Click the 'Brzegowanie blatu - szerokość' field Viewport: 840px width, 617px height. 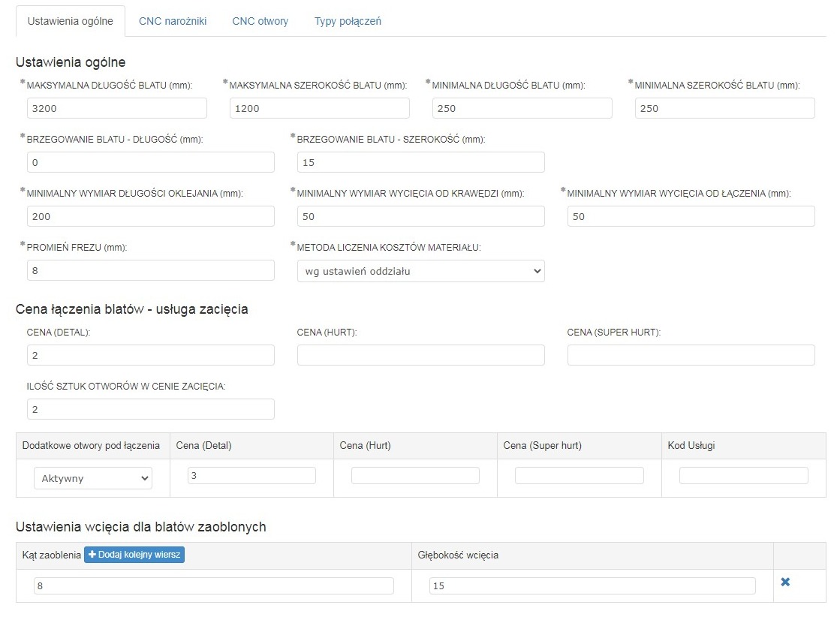(x=420, y=162)
